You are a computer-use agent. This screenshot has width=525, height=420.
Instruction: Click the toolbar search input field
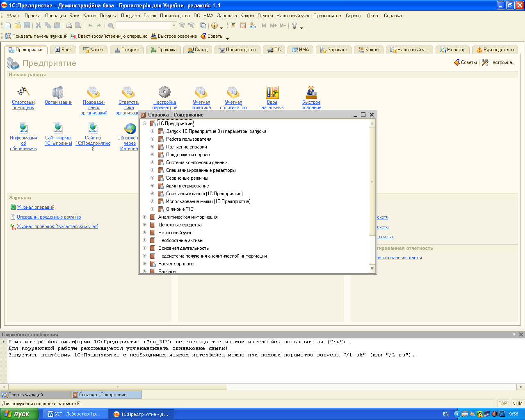coord(144,25)
